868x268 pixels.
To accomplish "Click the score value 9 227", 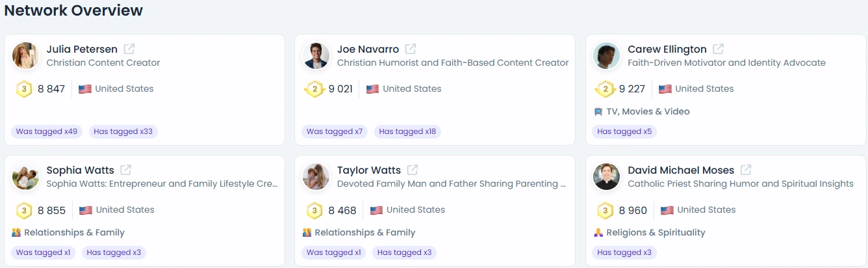I will click(x=632, y=89).
